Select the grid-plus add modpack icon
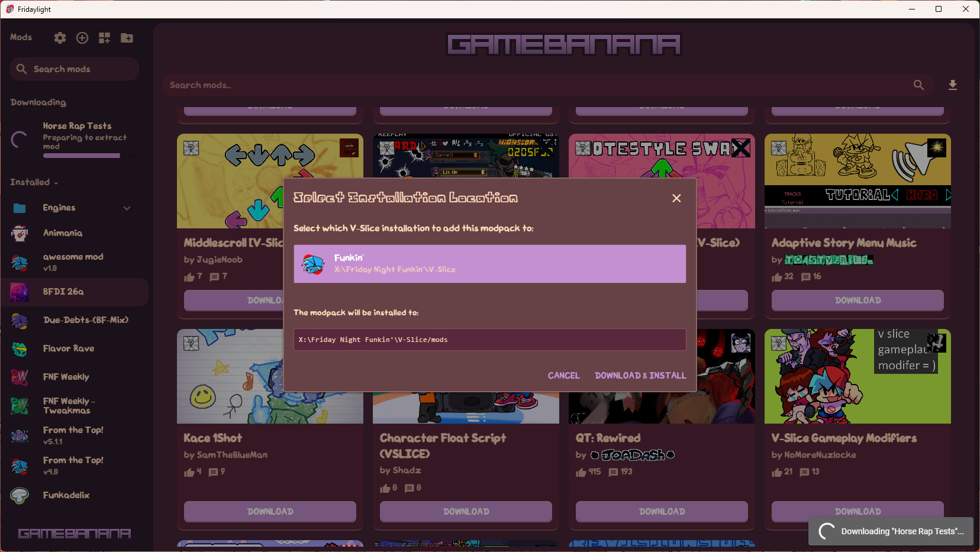 click(104, 37)
